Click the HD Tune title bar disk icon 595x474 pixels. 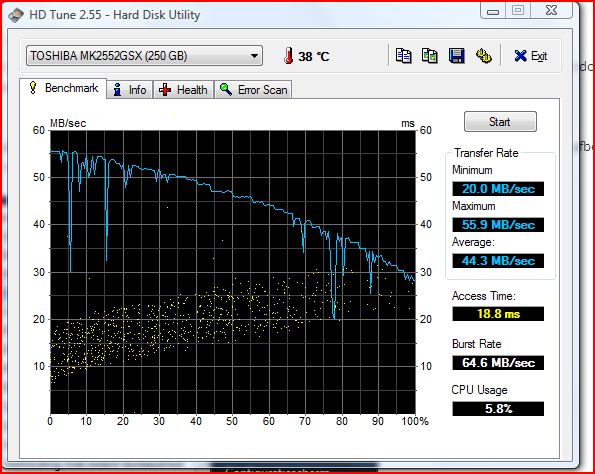click(16, 15)
